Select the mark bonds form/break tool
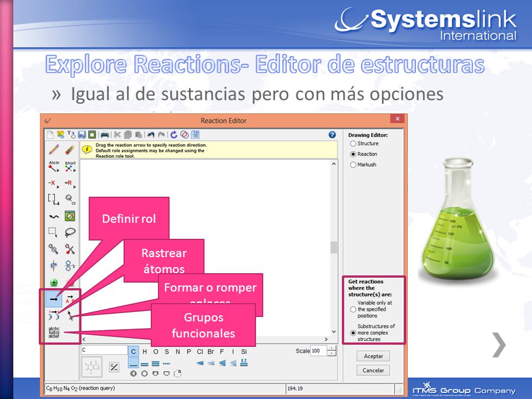 (x=70, y=315)
